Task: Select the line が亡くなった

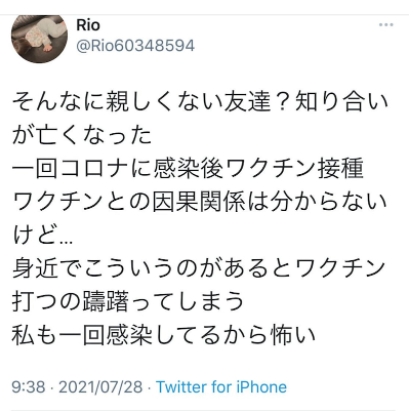Action: (x=82, y=135)
